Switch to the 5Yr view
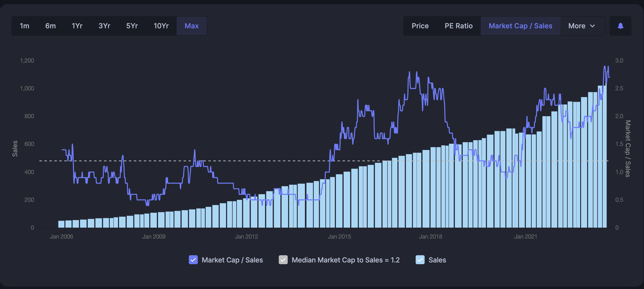Viewport: 644px width, 289px height. [132, 26]
